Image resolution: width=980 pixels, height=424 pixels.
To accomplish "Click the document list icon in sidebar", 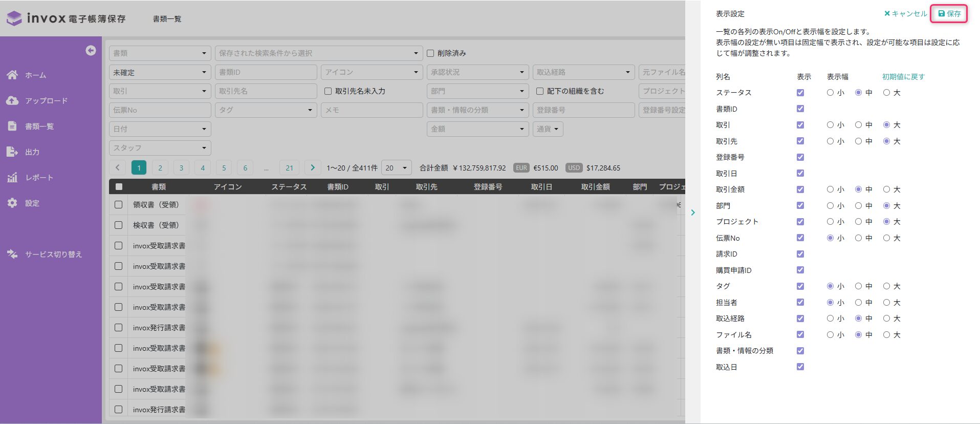I will point(12,126).
